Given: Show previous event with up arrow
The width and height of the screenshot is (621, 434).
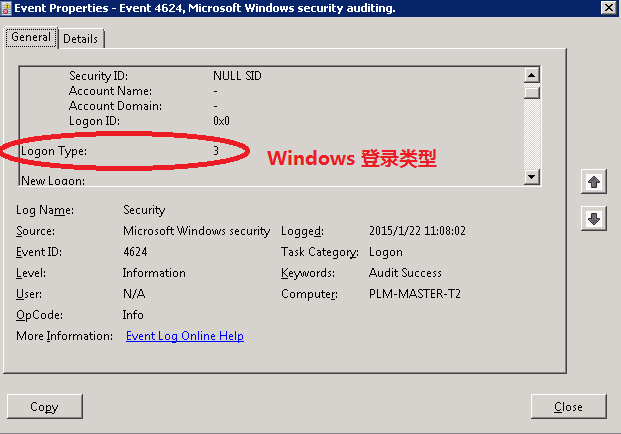Looking at the screenshot, I should (594, 182).
